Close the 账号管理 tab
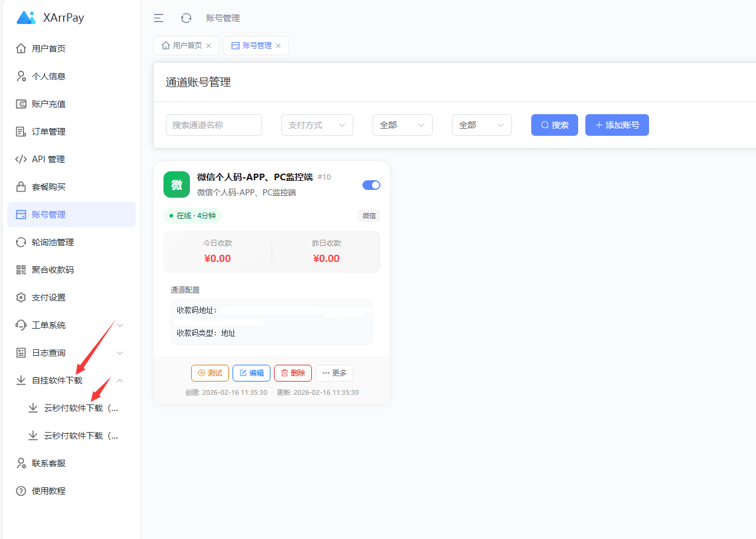Viewport: 756px width, 539px height. (x=278, y=46)
